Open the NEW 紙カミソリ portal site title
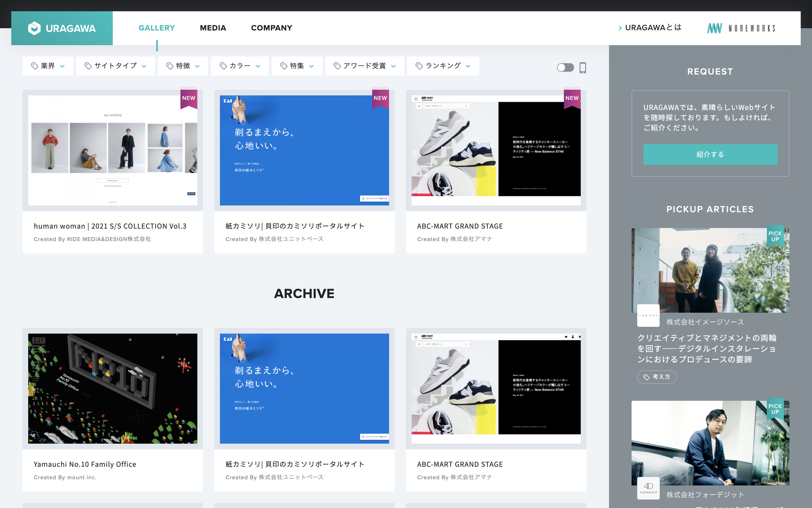The image size is (812, 508). [295, 226]
